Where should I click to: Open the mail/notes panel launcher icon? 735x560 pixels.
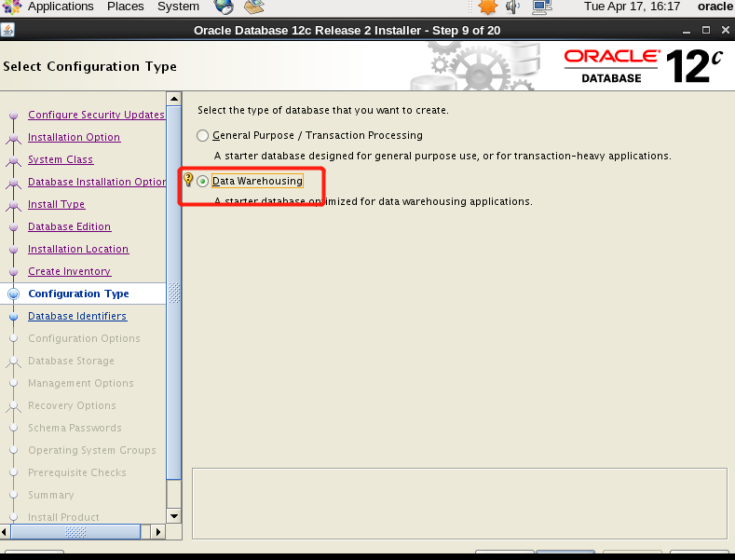click(x=254, y=7)
